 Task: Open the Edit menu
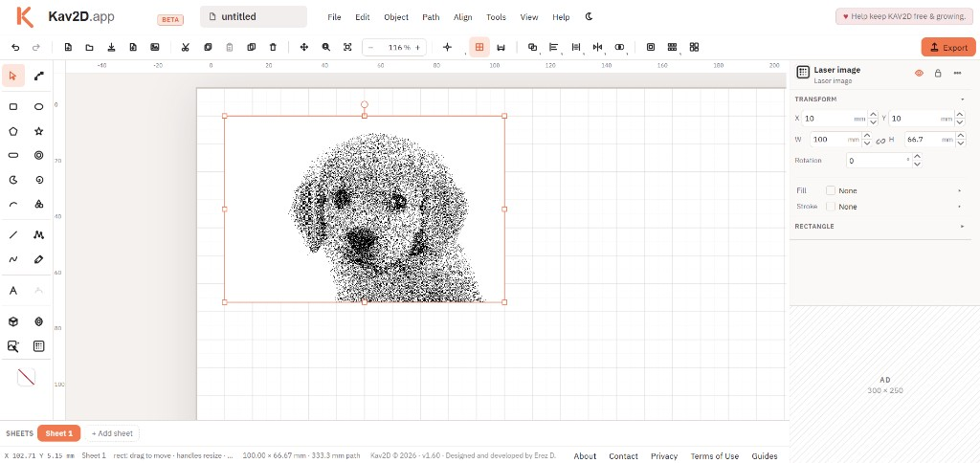click(363, 17)
